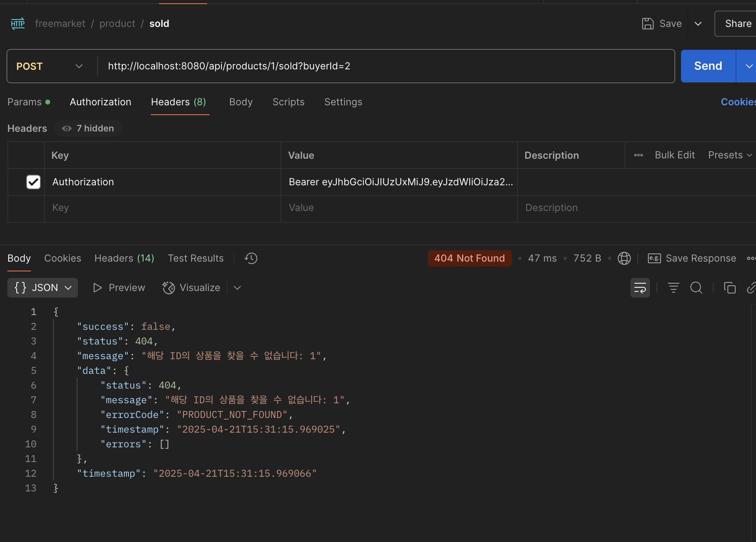Click the Save disk icon
Image resolution: width=756 pixels, height=542 pixels.
tap(648, 24)
